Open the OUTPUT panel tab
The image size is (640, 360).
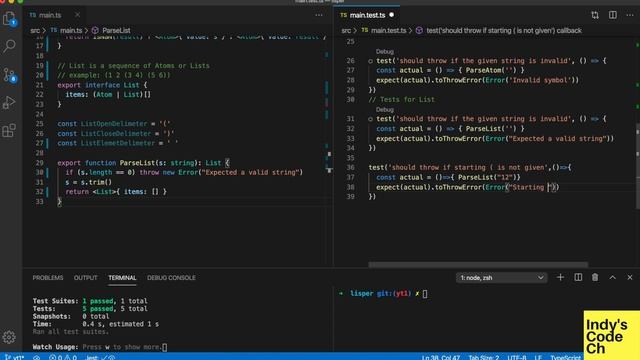(85, 278)
